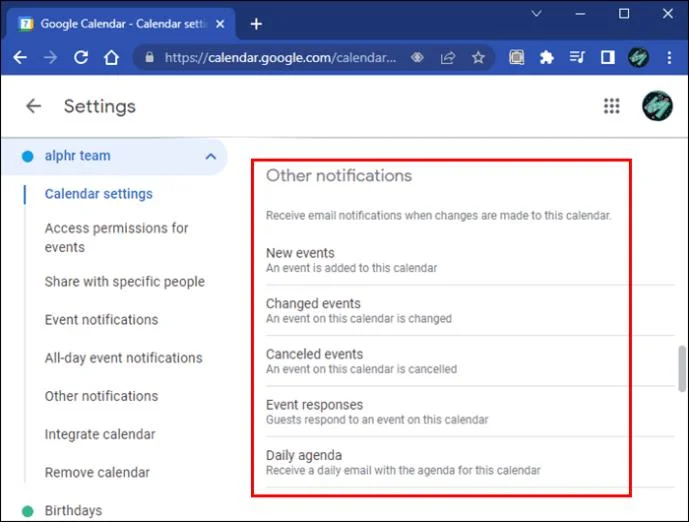Click the padlock site info icon

(x=149, y=57)
